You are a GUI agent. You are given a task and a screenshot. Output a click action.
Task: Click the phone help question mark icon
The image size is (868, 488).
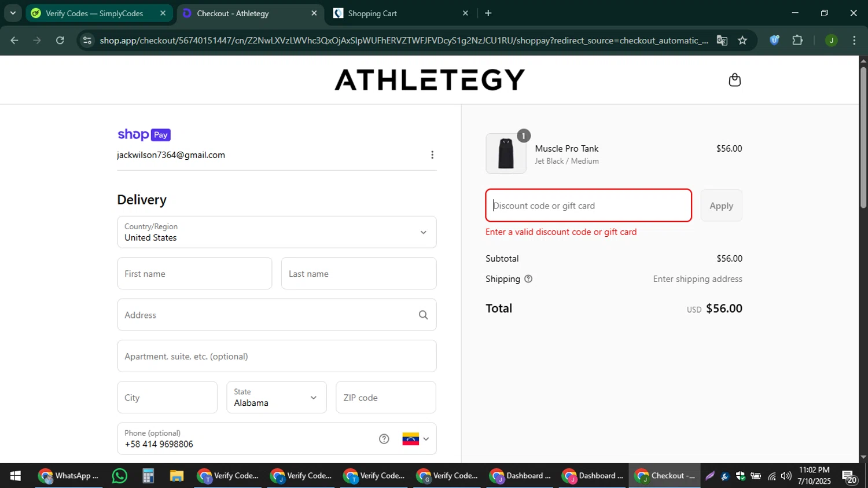[384, 439]
